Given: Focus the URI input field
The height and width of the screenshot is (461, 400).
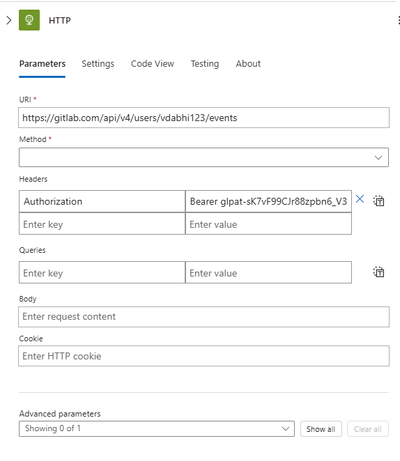Looking at the screenshot, I should click(x=204, y=118).
